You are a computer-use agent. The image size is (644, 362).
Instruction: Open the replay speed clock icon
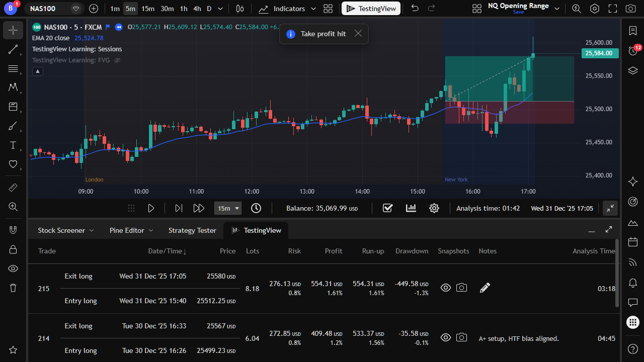click(x=256, y=208)
